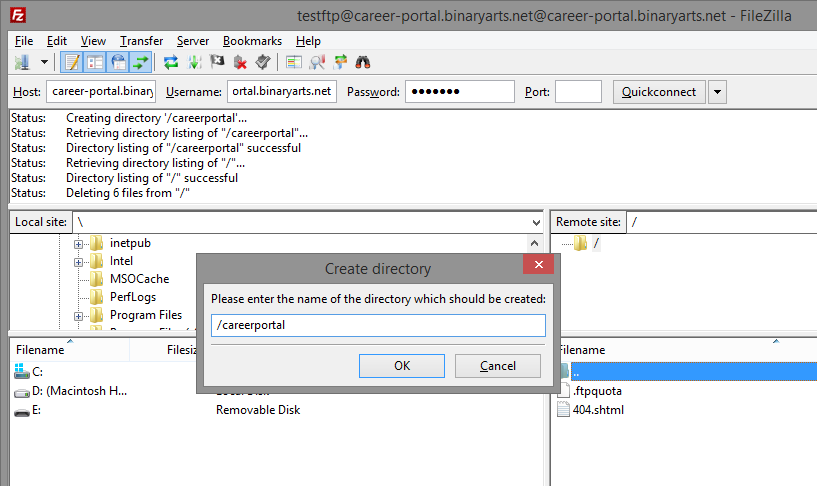
Task: Toggle the message log display
Action: 72,62
